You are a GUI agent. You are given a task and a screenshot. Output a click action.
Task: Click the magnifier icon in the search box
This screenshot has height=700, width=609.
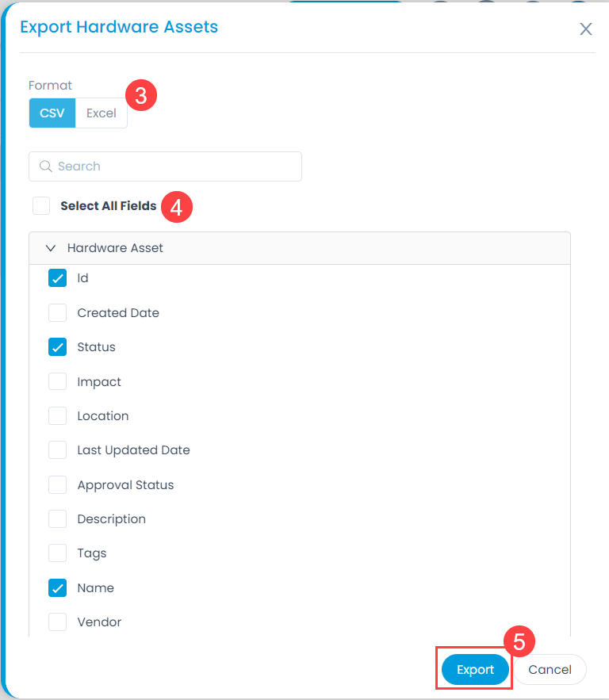[45, 166]
